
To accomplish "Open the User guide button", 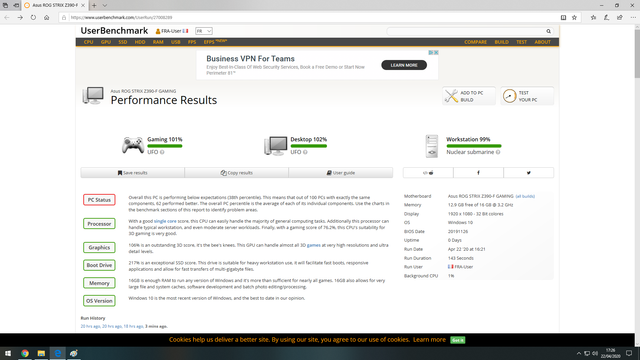I will (341, 173).
